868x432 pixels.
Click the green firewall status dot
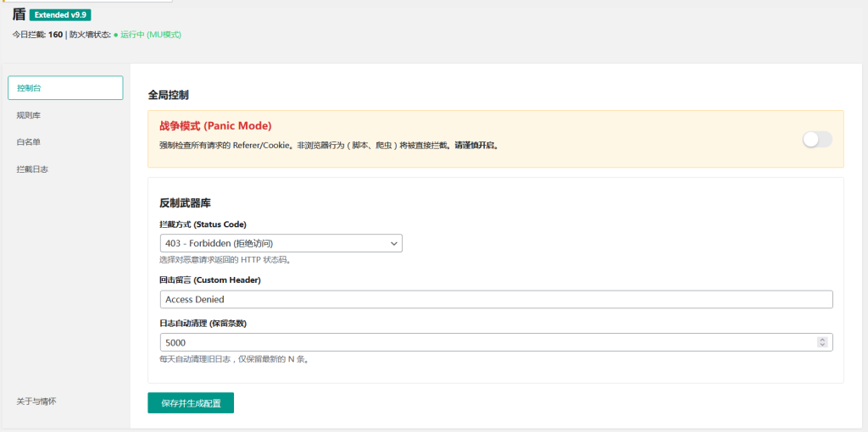115,35
